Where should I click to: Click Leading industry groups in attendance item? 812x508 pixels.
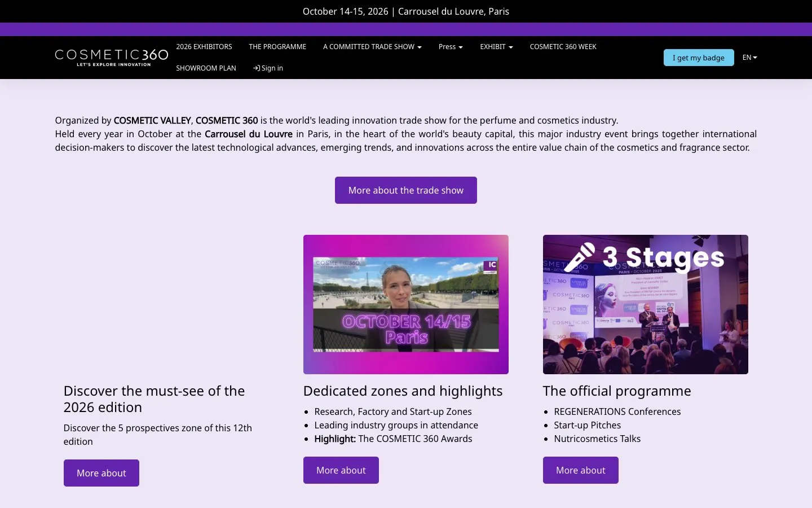click(x=396, y=425)
